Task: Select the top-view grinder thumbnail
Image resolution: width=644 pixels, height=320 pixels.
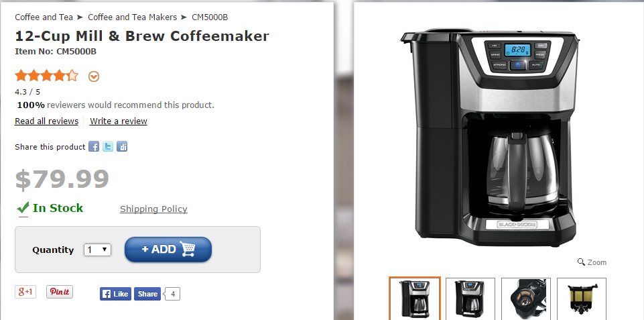Action: [x=525, y=299]
